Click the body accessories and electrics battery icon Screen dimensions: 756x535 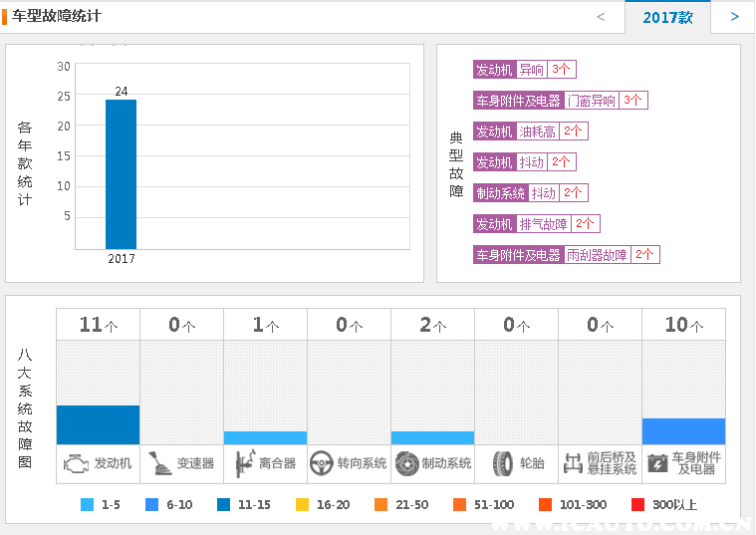pos(657,463)
